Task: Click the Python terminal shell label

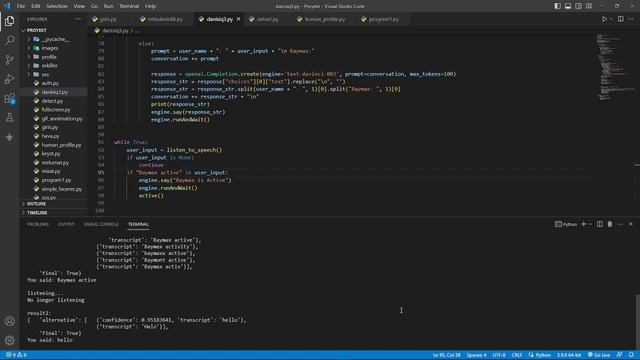Action: pos(566,224)
